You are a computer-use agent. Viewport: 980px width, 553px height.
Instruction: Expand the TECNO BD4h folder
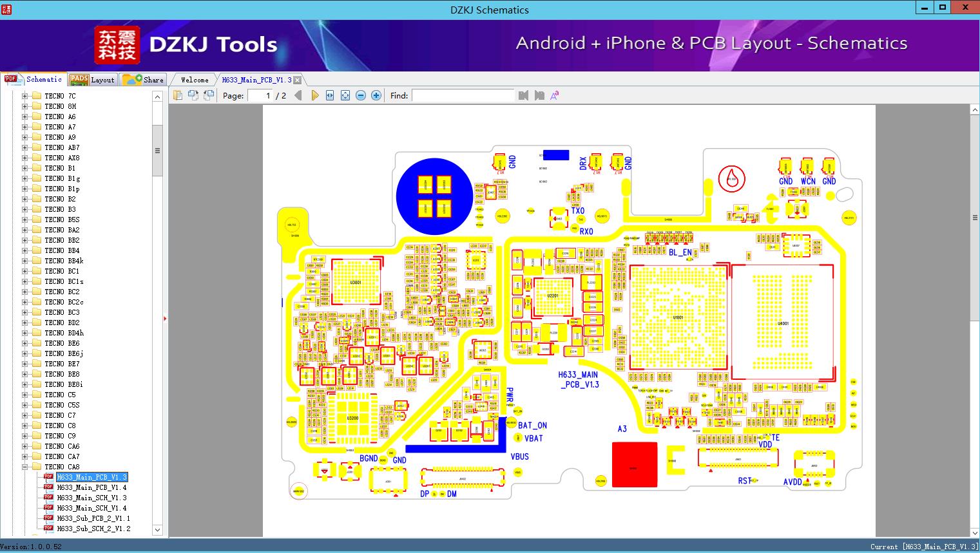pyautogui.click(x=25, y=333)
